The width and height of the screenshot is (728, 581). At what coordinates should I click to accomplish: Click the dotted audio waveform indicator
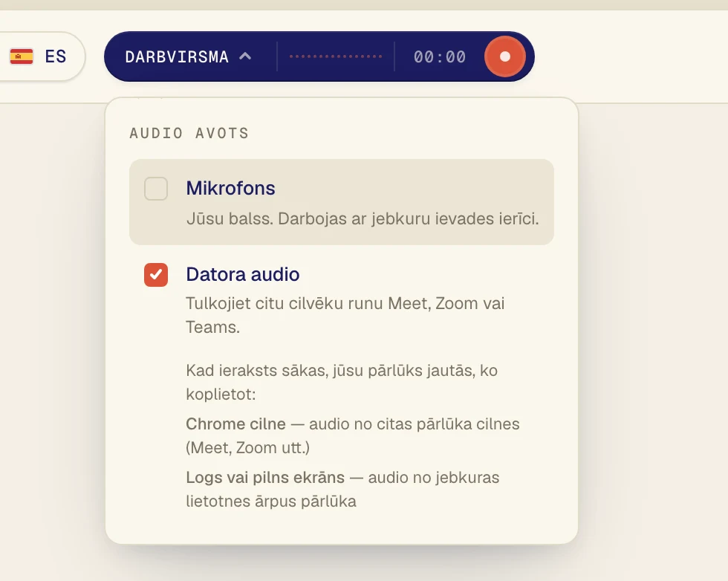336,56
